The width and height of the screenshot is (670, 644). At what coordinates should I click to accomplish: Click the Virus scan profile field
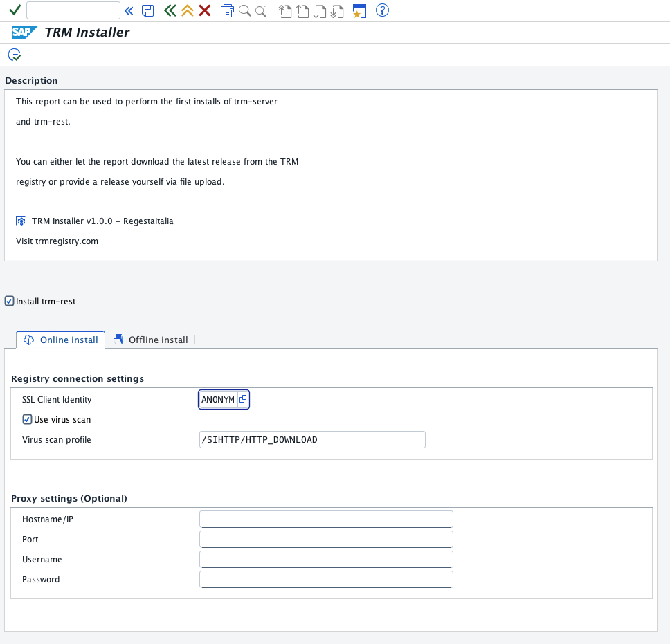(x=312, y=439)
